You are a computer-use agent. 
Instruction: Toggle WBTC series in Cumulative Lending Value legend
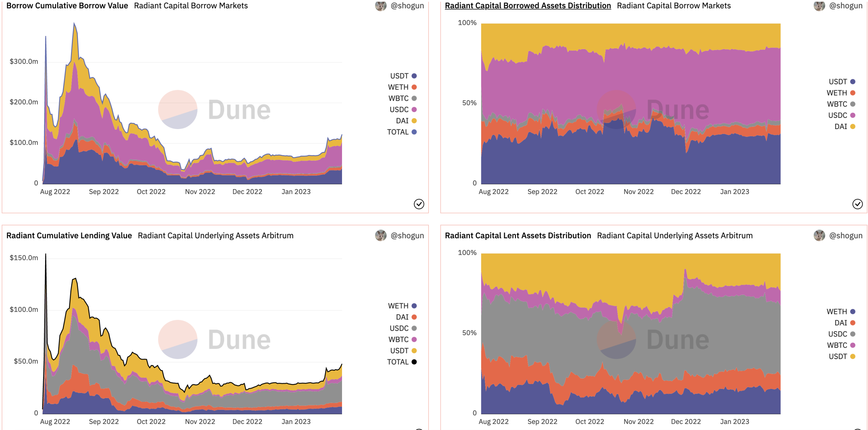pyautogui.click(x=402, y=339)
